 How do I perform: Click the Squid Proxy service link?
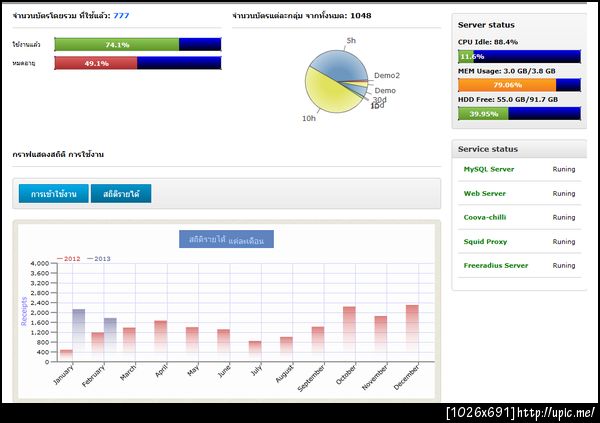click(x=485, y=242)
